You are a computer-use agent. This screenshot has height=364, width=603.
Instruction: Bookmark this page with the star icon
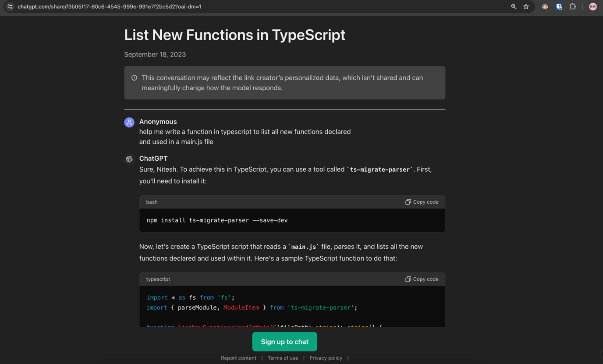pyautogui.click(x=526, y=7)
